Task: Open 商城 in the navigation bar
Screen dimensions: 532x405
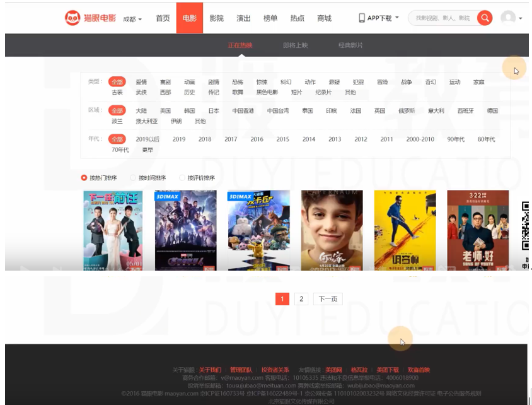Action: (325, 18)
